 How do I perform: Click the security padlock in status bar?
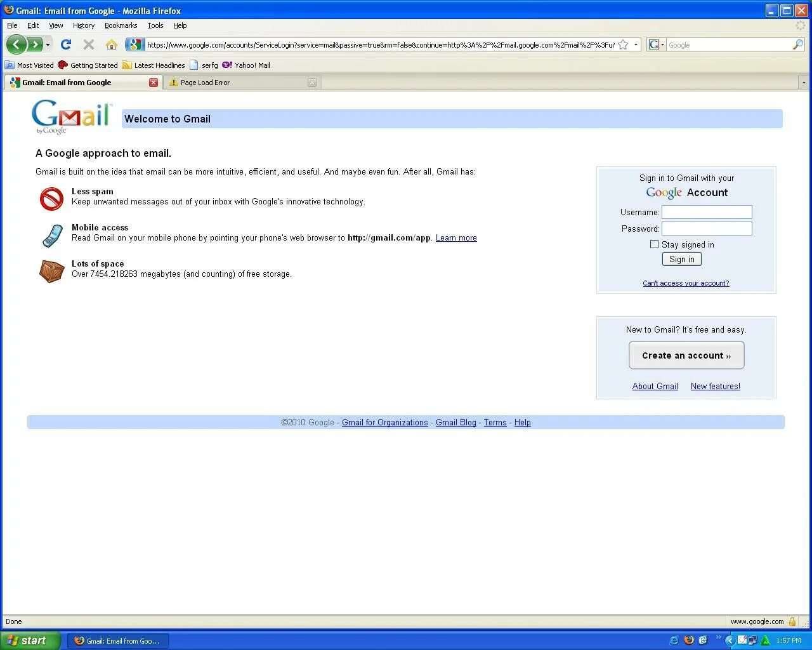click(x=792, y=621)
